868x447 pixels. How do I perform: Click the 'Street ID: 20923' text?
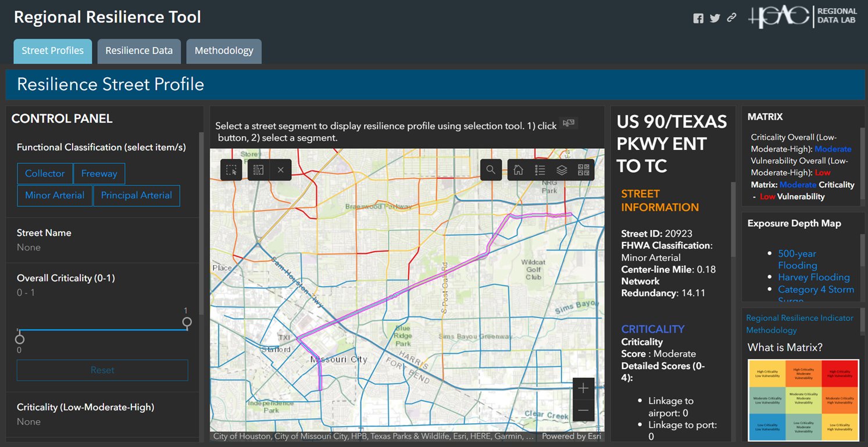pyautogui.click(x=657, y=234)
